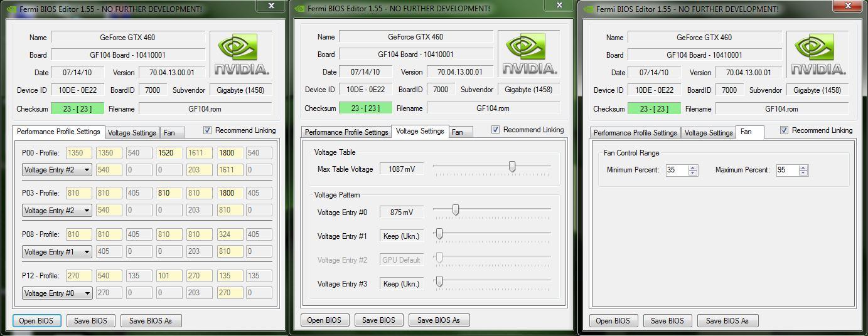Click the NVIDIA logo in the middle window

529,54
